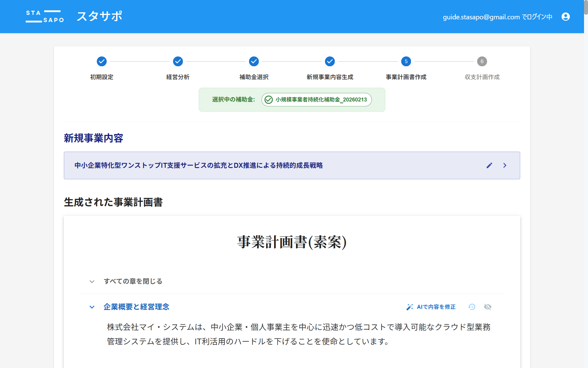Open the user account avatar icon
This screenshot has height=368, width=588.
pos(565,17)
